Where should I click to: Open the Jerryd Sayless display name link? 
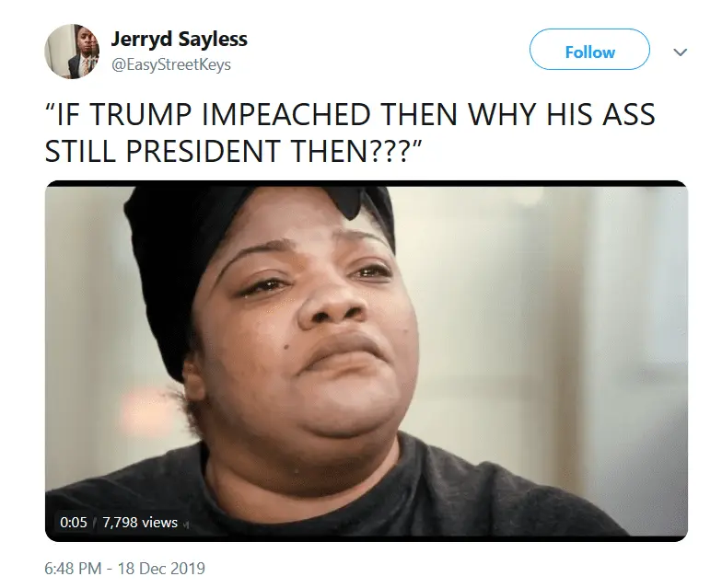tap(179, 39)
